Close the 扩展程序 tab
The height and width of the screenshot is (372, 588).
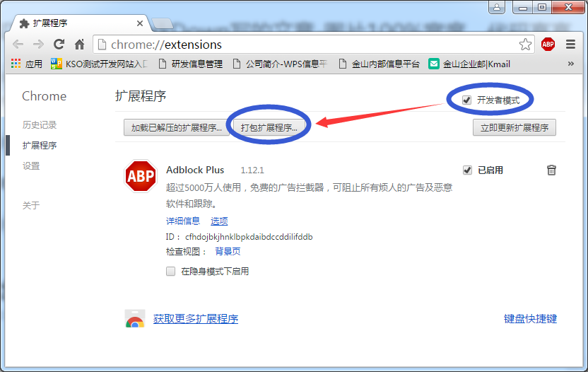click(x=140, y=23)
